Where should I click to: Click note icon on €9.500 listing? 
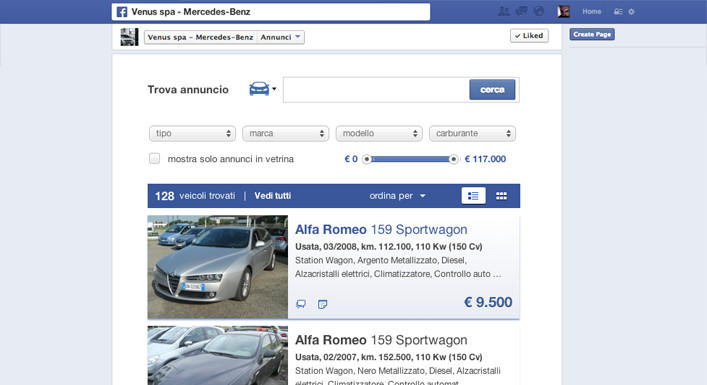tap(322, 304)
